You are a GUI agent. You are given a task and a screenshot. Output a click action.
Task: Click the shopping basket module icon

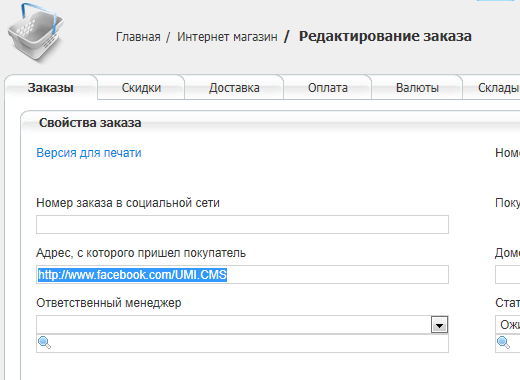[x=36, y=33]
